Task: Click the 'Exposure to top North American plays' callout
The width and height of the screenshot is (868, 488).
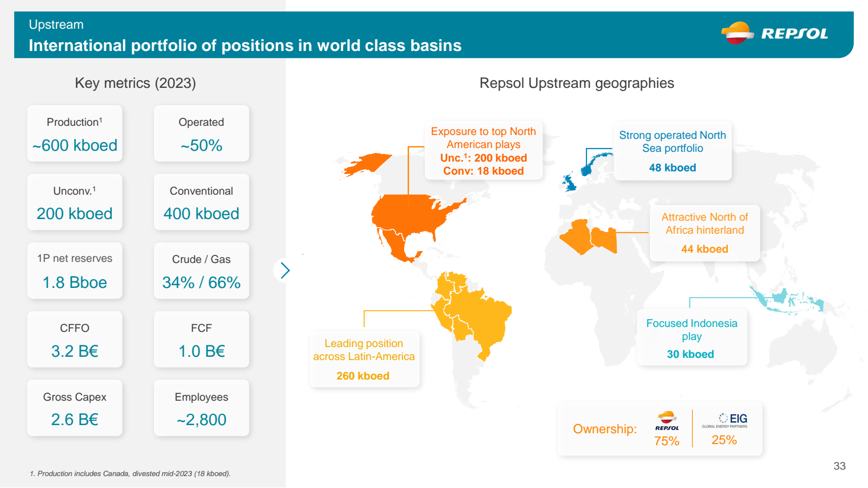Action: point(483,151)
